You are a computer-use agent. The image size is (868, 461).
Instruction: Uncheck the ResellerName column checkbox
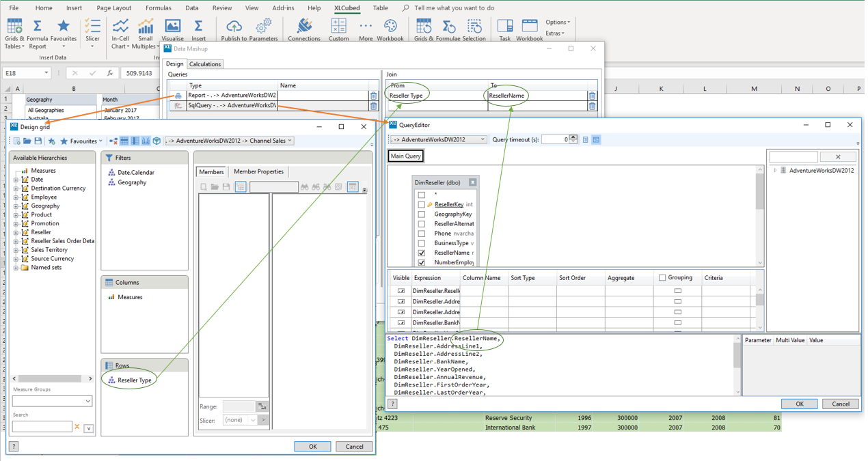(x=422, y=253)
